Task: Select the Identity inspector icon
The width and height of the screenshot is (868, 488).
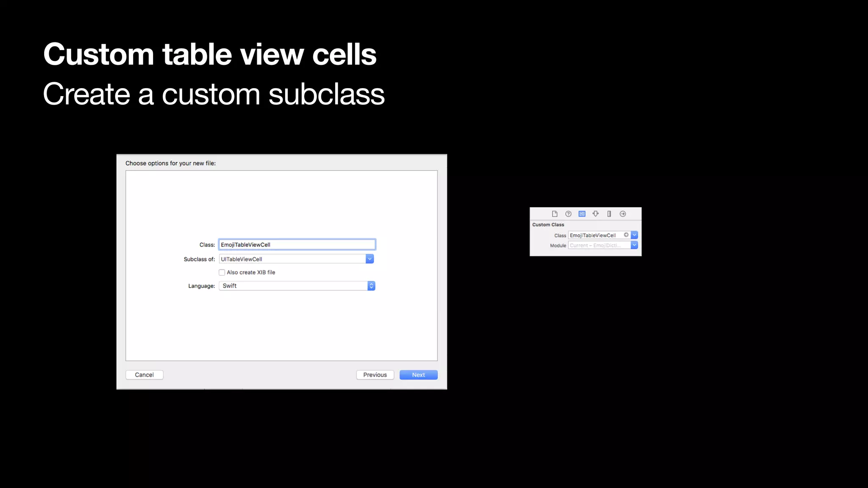Action: tap(582, 214)
